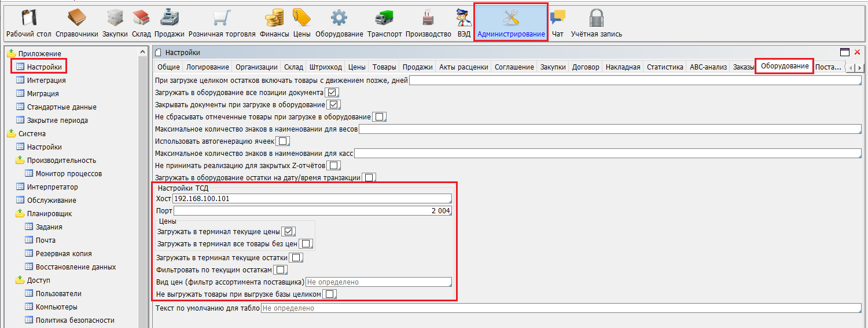This screenshot has width=868, height=328.
Task: Enable Использовать автогенерацию ячеек checkbox
Action: (x=282, y=141)
